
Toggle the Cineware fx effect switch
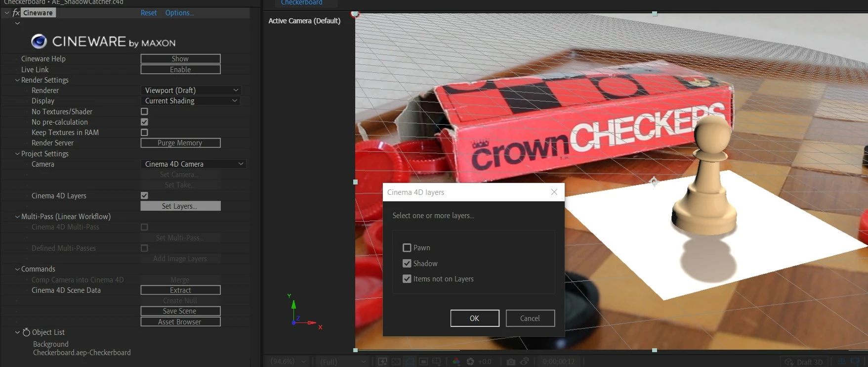16,13
